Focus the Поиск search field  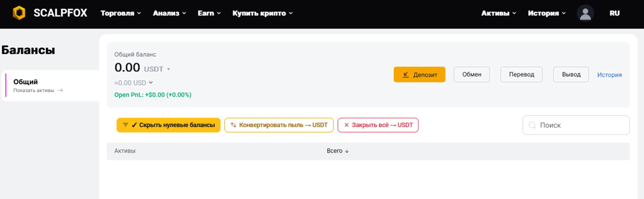coord(576,125)
